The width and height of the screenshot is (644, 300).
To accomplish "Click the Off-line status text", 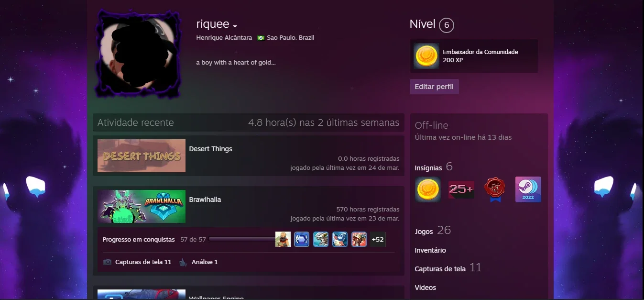I will coord(432,125).
